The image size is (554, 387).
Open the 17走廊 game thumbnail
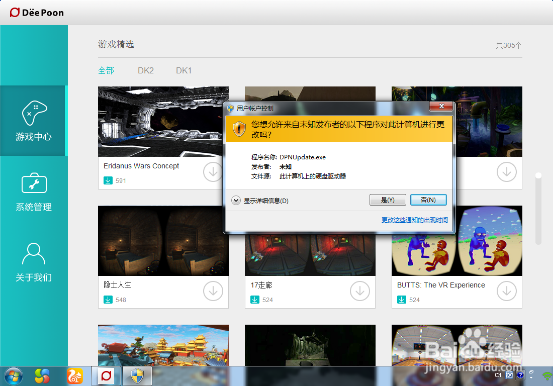tap(310, 254)
